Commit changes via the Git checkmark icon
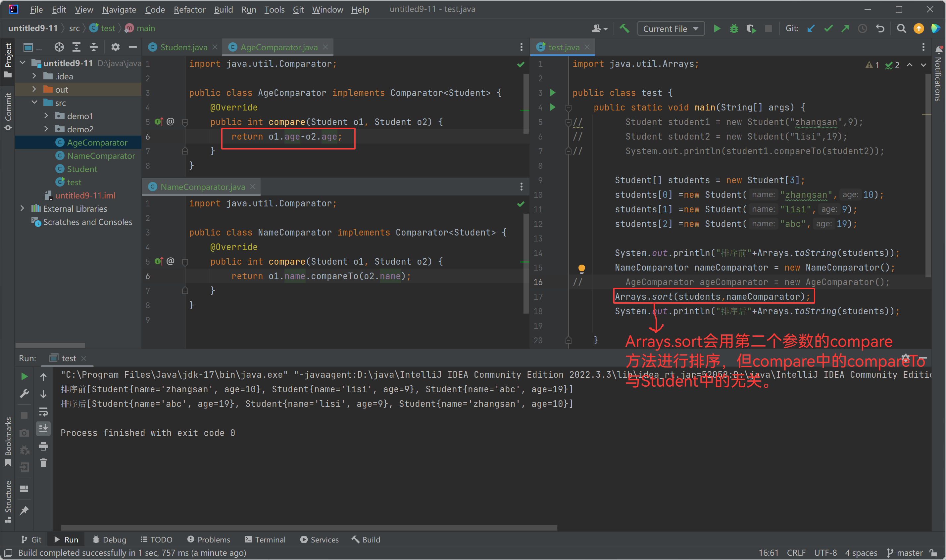This screenshot has height=560, width=946. [828, 28]
